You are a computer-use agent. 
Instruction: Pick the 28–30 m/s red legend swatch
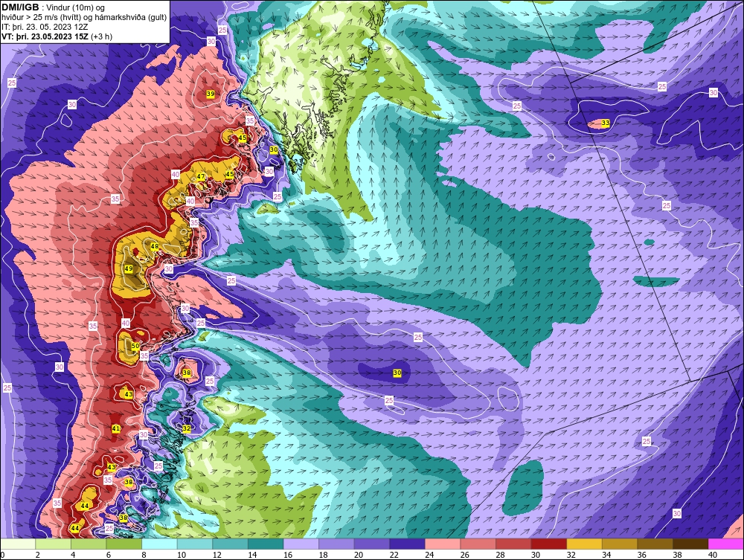click(513, 544)
